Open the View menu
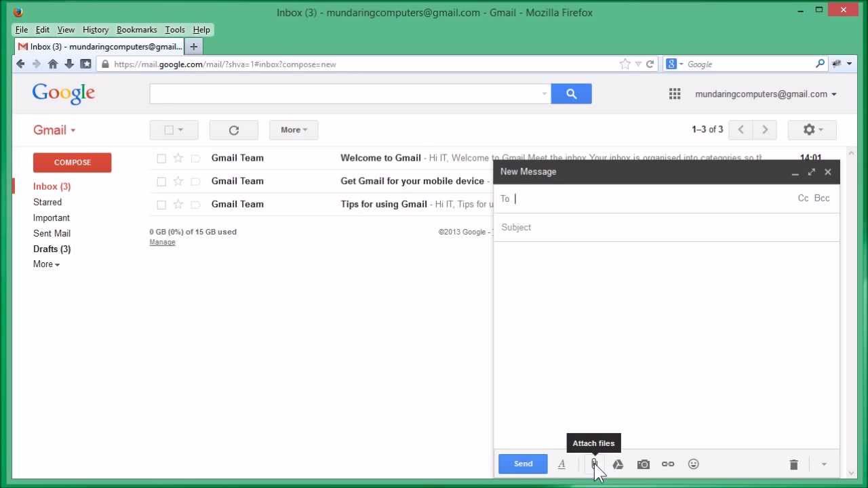 pos(66,30)
